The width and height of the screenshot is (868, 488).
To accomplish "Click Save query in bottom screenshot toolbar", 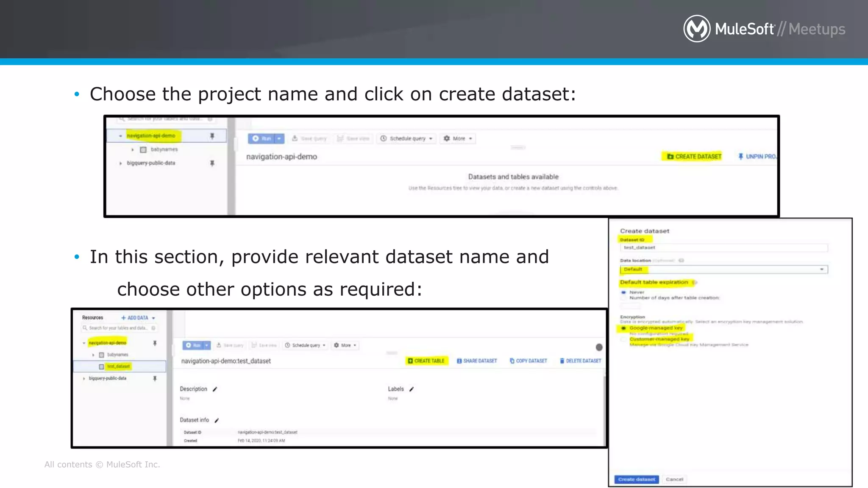I will pyautogui.click(x=230, y=345).
